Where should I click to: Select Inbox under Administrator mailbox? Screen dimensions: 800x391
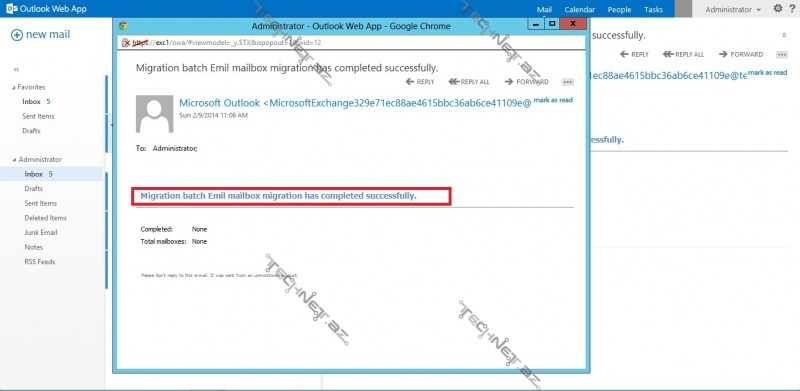coord(52,174)
